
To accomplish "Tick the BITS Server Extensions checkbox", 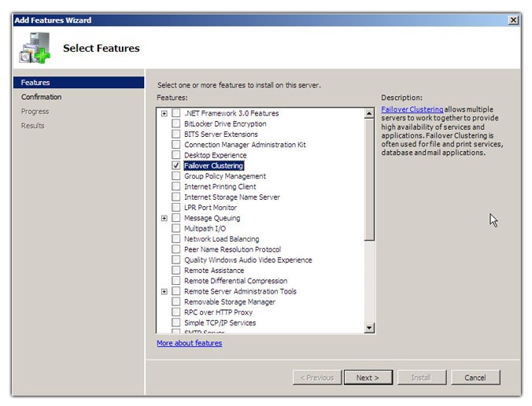I will tap(175, 134).
